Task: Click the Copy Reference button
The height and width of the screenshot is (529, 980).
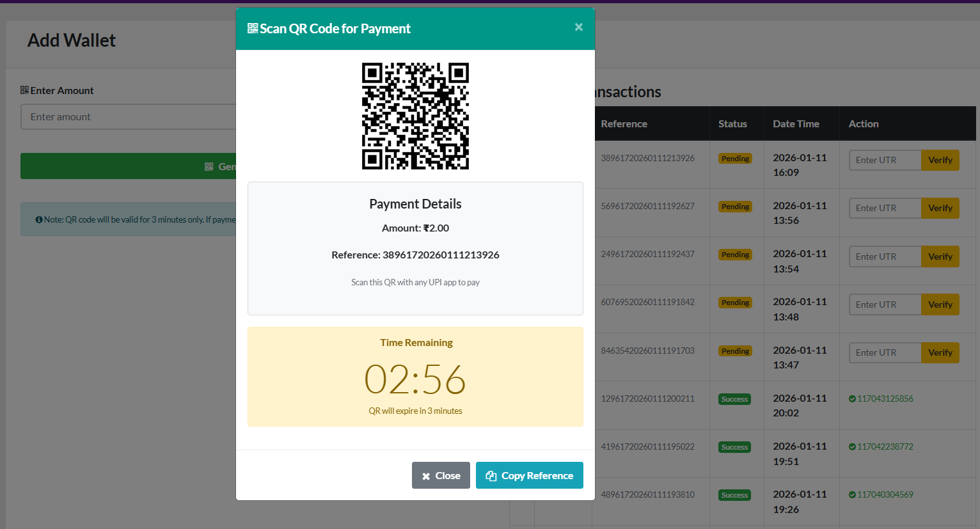Action: (530, 475)
